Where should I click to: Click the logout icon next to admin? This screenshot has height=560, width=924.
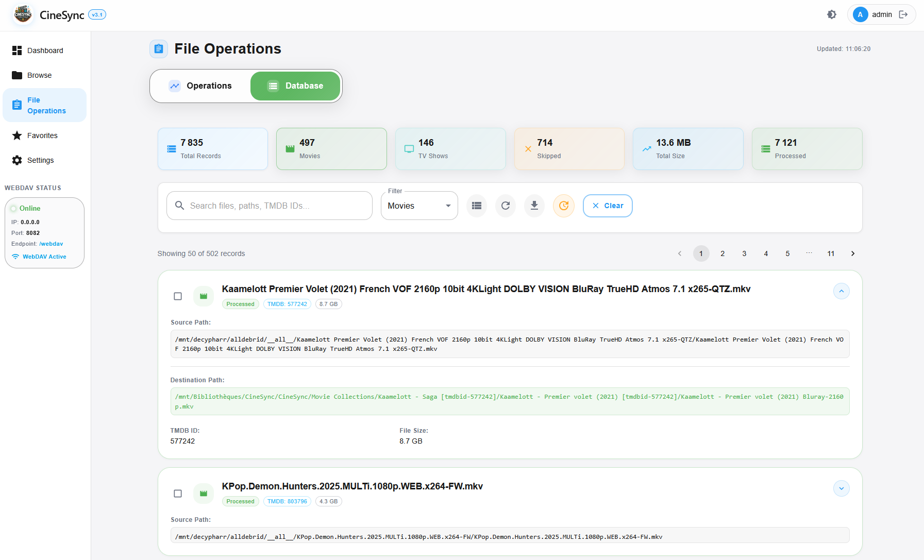tap(903, 14)
